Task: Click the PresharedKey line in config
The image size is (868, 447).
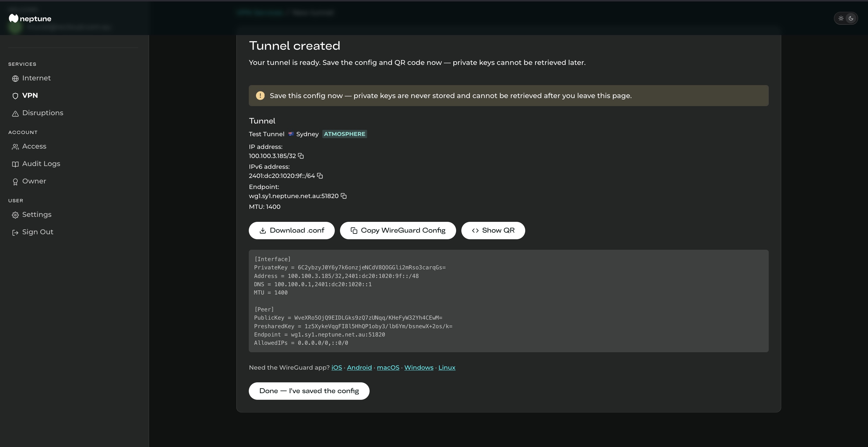Action: tap(353, 326)
